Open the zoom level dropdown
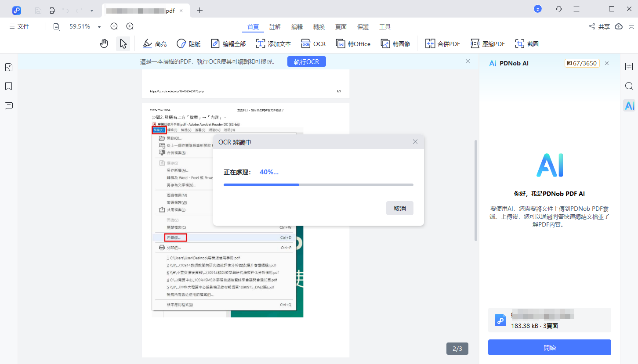 tap(99, 26)
